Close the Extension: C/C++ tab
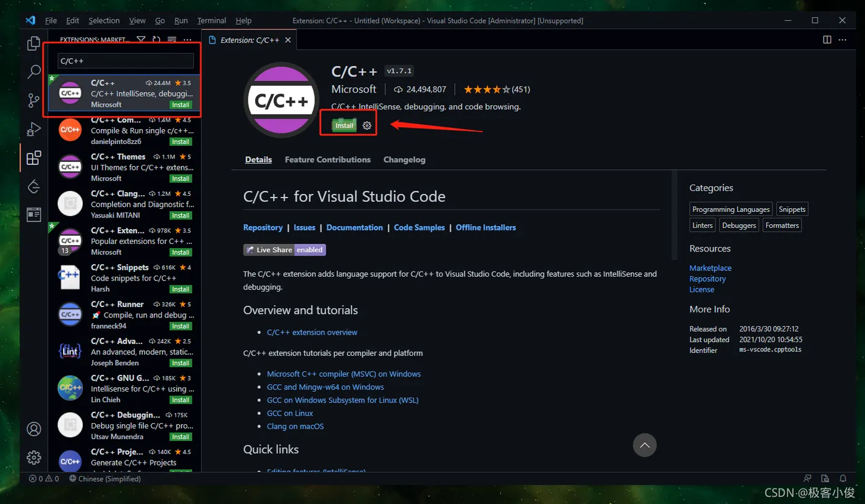This screenshot has height=504, width=865. point(288,40)
